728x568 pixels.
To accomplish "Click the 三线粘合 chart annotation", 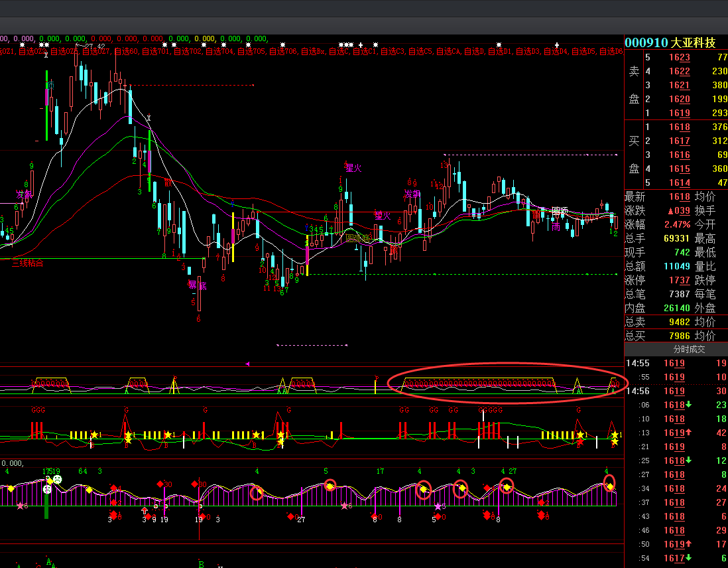I will (28, 263).
